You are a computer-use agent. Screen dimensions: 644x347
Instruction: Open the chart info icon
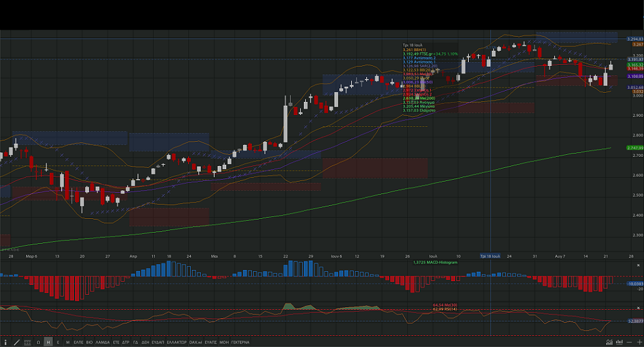coord(5,342)
